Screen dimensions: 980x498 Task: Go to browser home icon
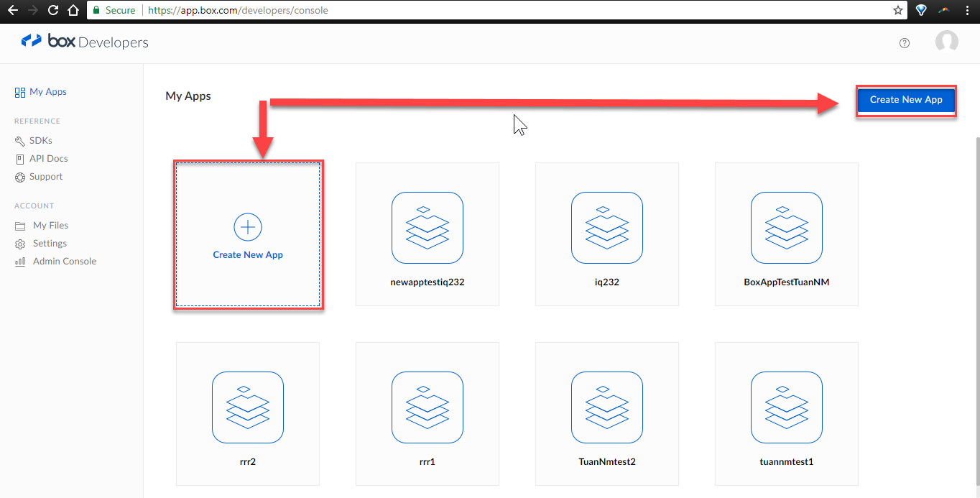[73, 10]
